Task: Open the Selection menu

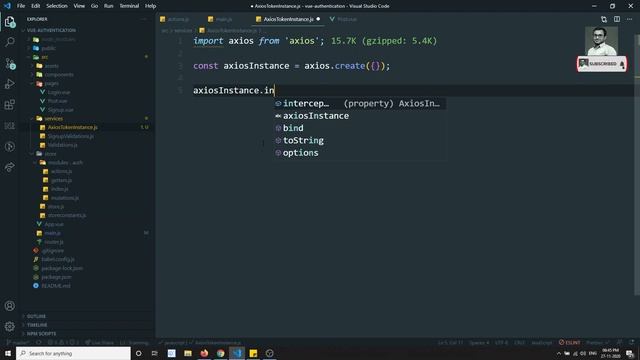Action: [57, 6]
